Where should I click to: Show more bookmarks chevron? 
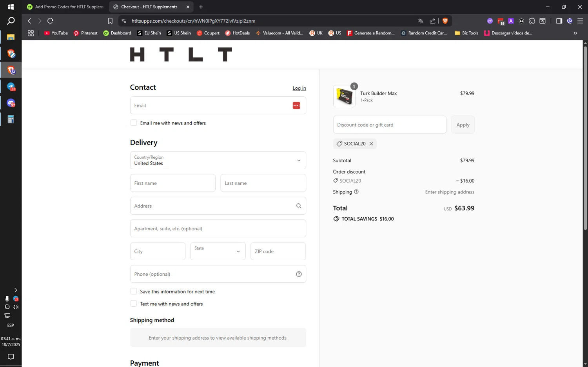pos(575,33)
